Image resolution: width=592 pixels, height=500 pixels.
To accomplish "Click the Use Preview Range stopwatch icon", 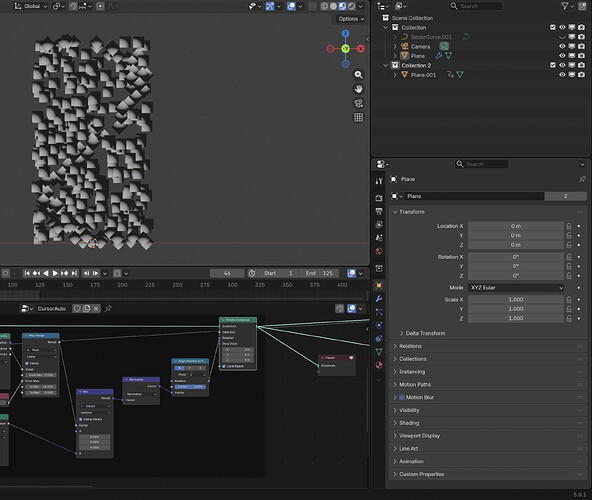I will click(x=252, y=273).
